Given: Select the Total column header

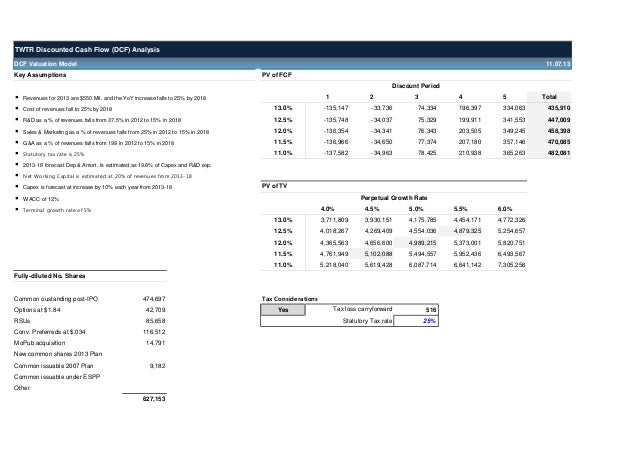Looking at the screenshot, I should [549, 97].
